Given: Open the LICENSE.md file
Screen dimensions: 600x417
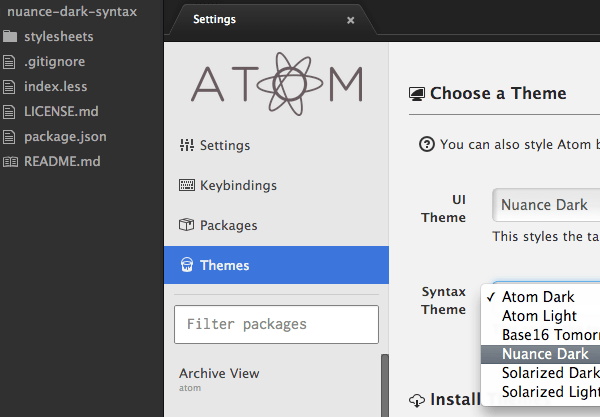Looking at the screenshot, I should [x=61, y=111].
